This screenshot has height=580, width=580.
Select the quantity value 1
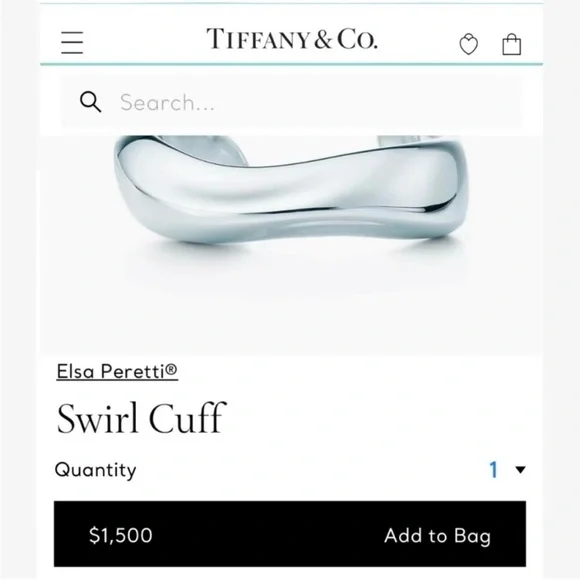493,470
